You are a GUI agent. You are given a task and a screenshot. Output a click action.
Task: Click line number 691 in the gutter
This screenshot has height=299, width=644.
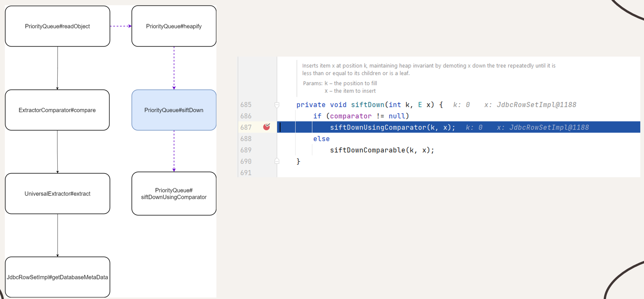click(246, 173)
